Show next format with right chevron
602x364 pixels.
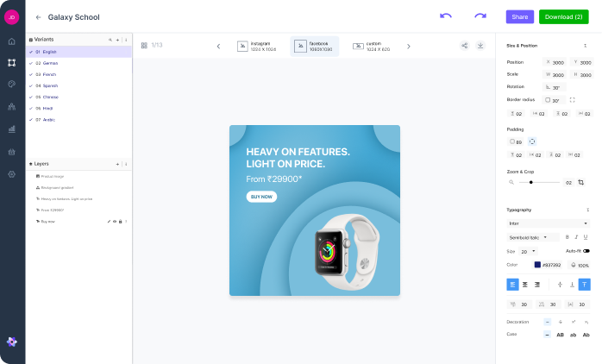point(409,47)
